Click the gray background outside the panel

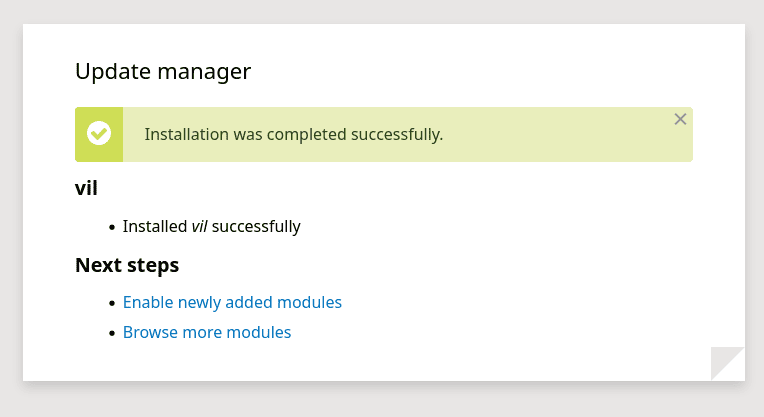382,399
